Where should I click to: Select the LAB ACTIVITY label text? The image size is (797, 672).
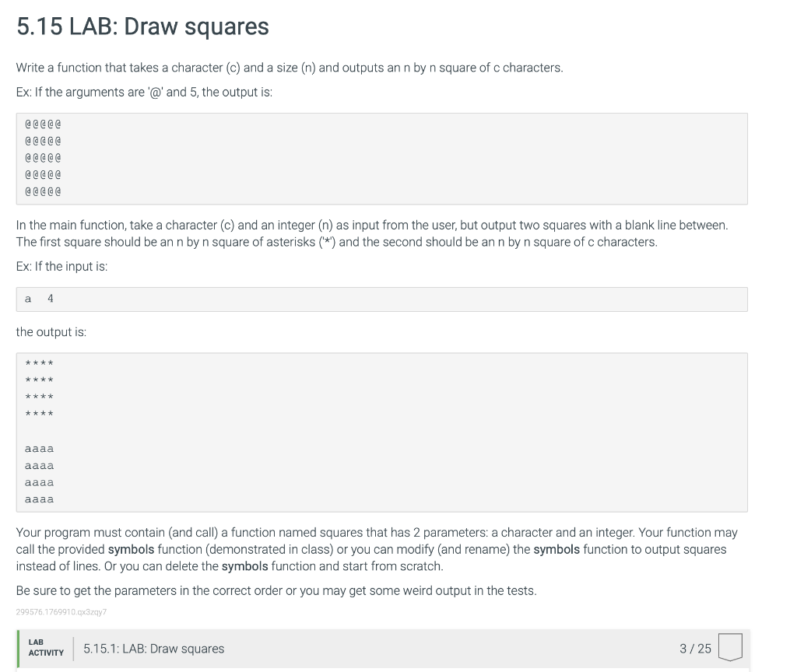(x=47, y=648)
